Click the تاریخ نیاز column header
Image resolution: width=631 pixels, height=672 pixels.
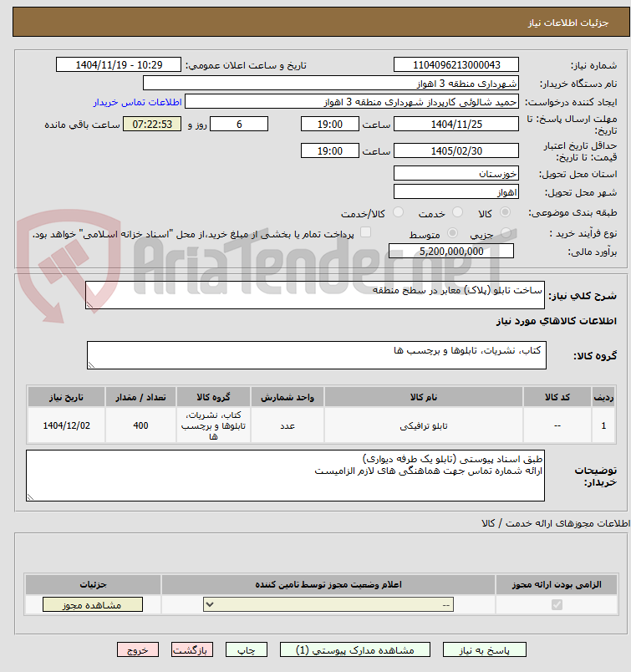click(67, 397)
